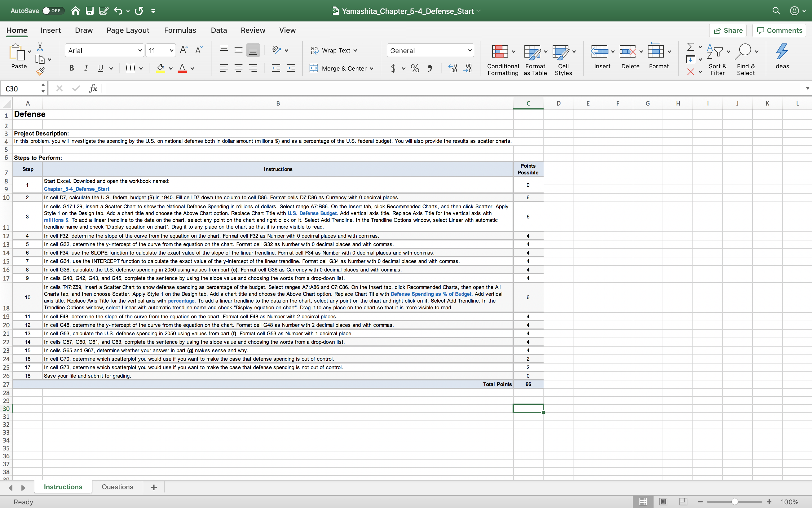Click the Share button

click(728, 30)
